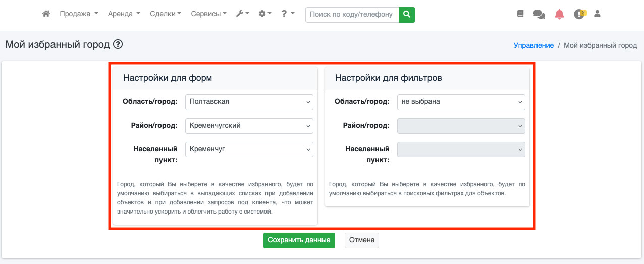Expand the filters 'не выбрана' region dropdown
644x264 pixels.
[x=461, y=102]
